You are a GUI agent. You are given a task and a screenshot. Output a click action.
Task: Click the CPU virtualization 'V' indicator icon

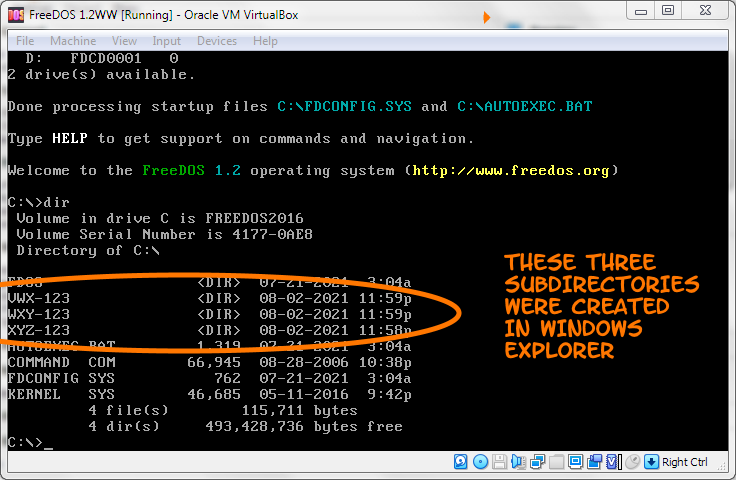coord(613,462)
